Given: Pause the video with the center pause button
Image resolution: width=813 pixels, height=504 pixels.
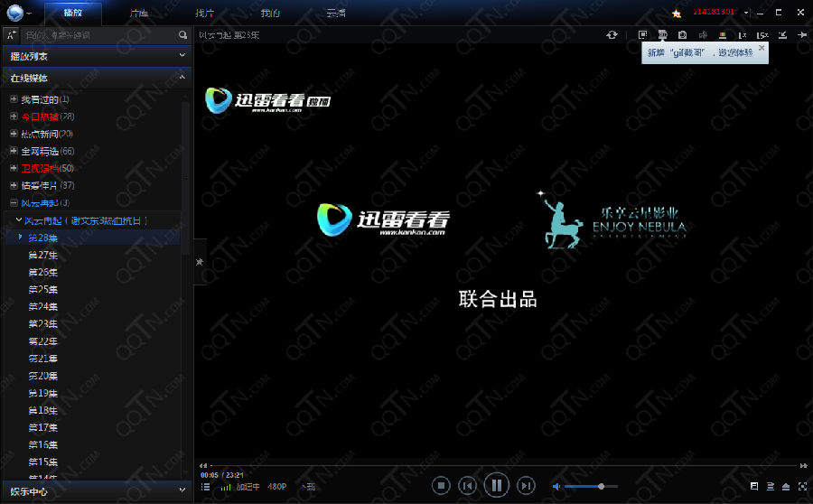Looking at the screenshot, I should click(x=496, y=486).
